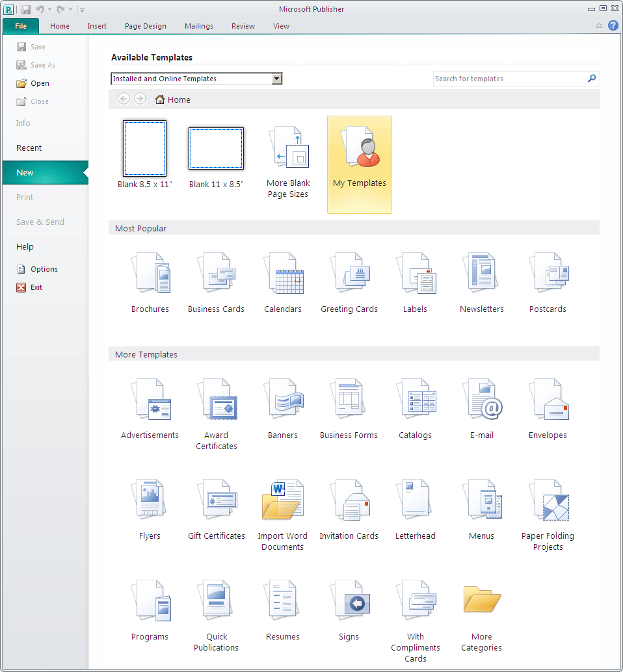Click the Help question mark icon
The height and width of the screenshot is (672, 623).
point(613,26)
